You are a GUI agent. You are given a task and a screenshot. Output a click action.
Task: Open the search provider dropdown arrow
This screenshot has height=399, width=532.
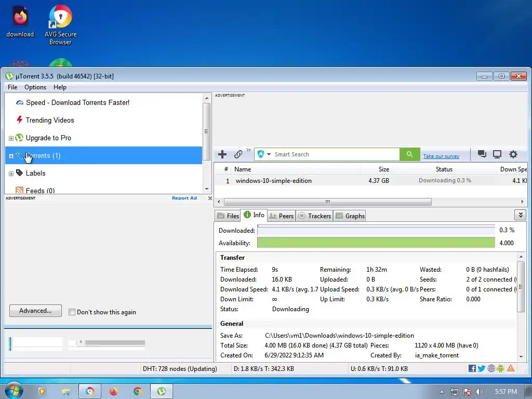tap(269, 154)
